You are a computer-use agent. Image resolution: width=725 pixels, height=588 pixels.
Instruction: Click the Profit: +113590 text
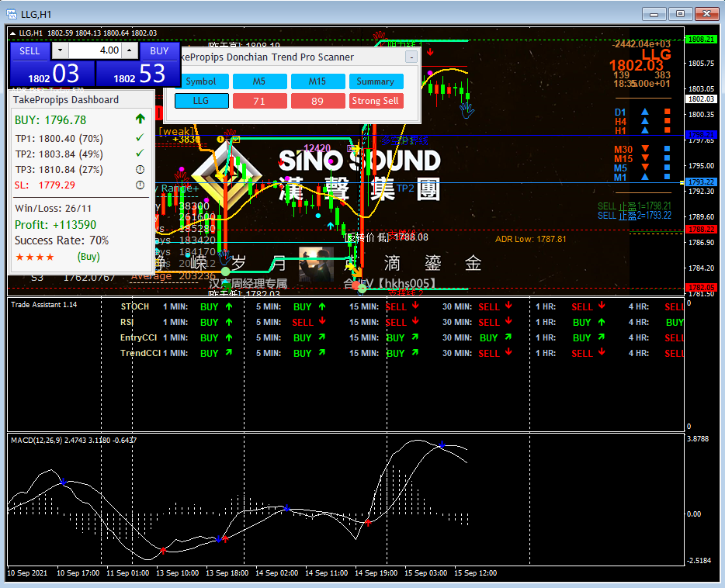point(55,225)
